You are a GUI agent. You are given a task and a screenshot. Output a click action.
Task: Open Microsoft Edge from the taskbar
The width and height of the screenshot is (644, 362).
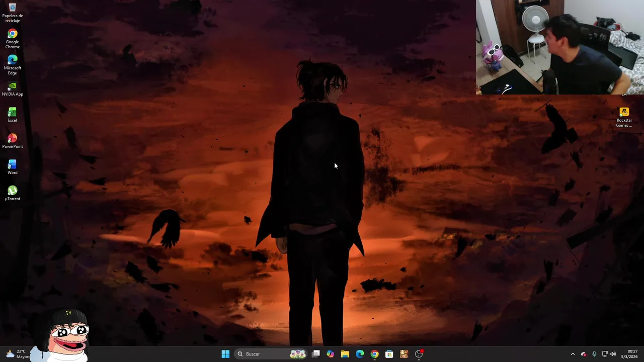point(360,354)
